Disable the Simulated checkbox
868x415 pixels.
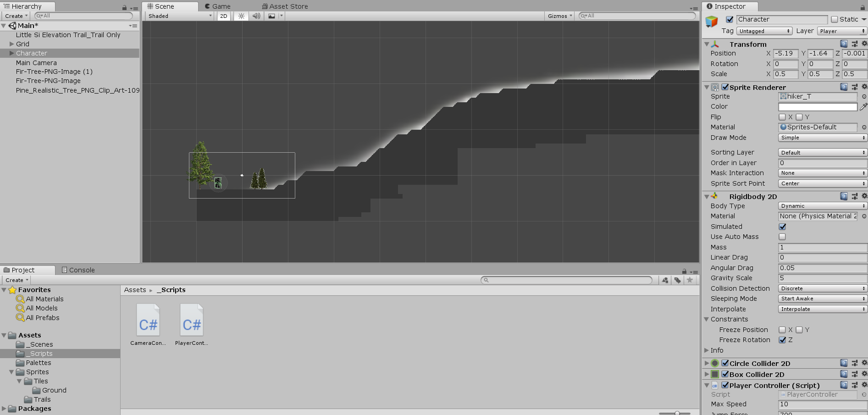click(782, 227)
